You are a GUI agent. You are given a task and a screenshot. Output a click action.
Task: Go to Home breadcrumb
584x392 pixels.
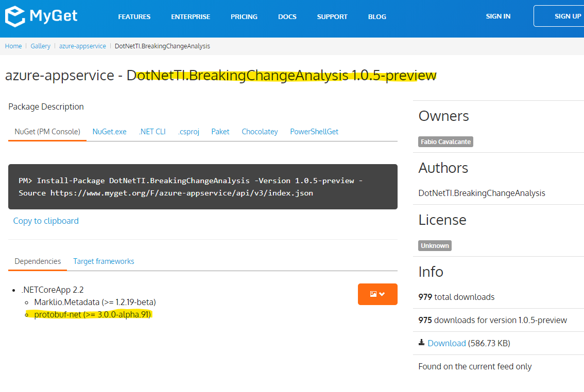click(13, 46)
